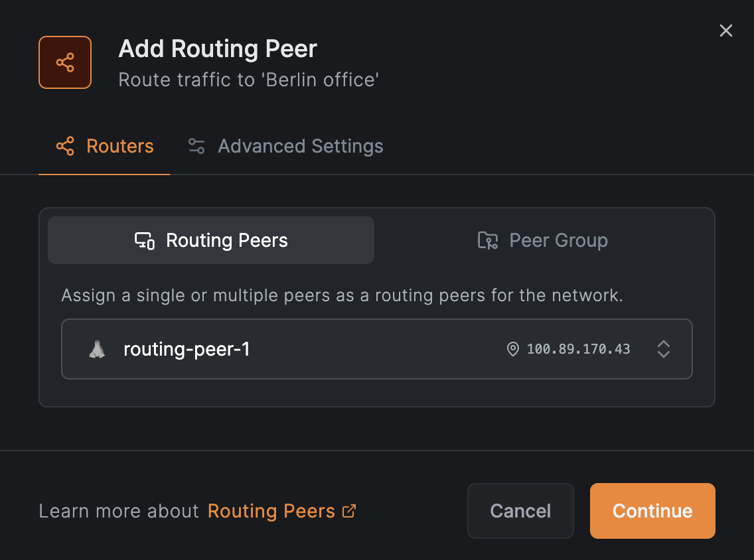Expand the routing-peer-1 selector field

[x=377, y=349]
